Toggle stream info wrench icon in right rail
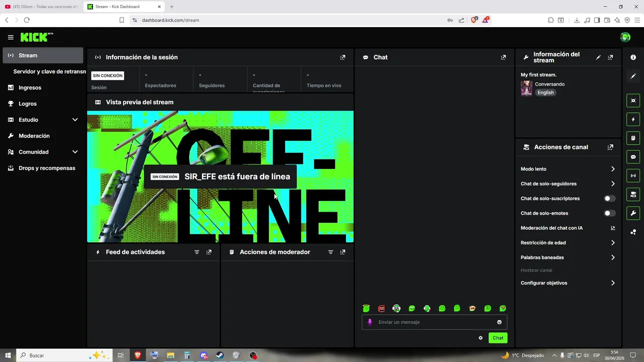 coord(633,213)
